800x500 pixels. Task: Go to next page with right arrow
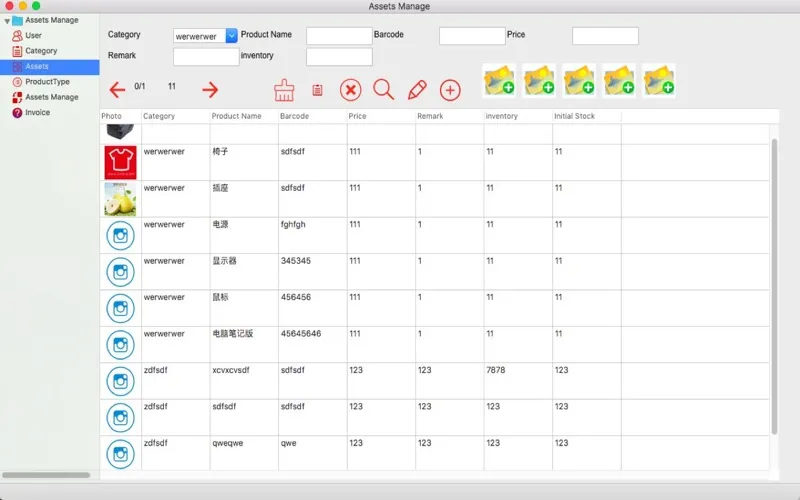click(x=210, y=90)
